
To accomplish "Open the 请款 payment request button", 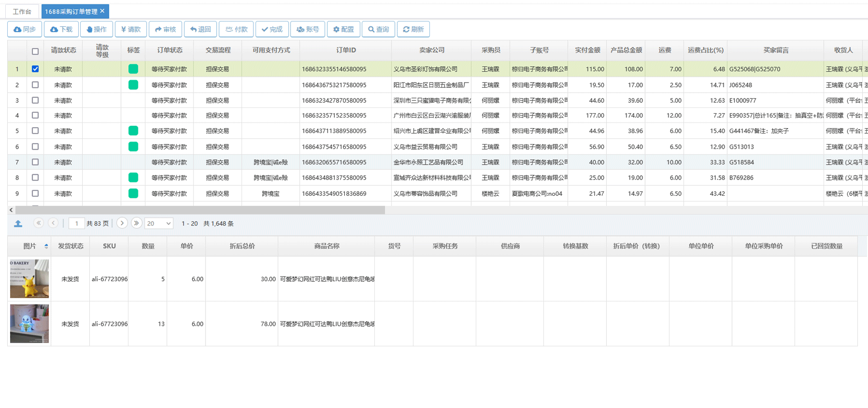I will 131,29.
